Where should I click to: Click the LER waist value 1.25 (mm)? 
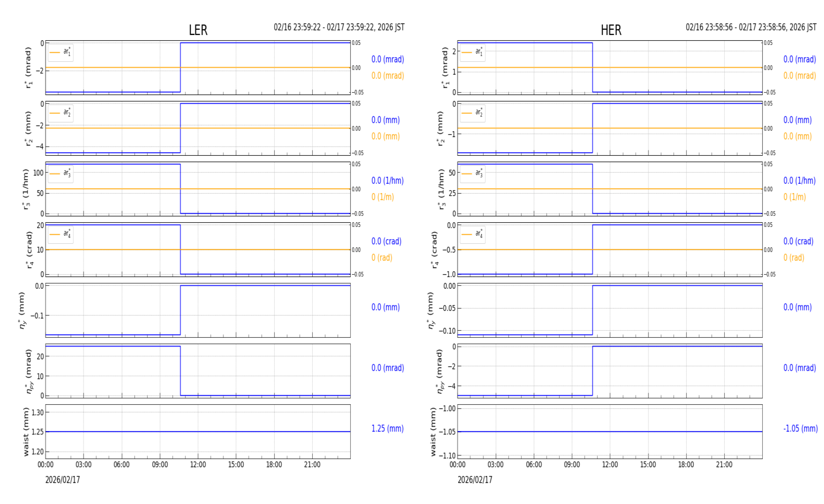tap(387, 429)
